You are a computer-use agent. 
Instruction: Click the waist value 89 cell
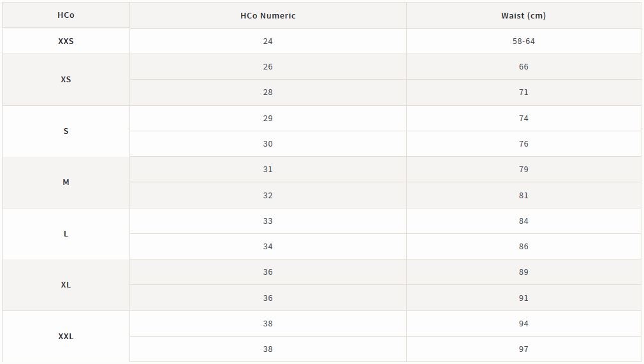click(523, 272)
